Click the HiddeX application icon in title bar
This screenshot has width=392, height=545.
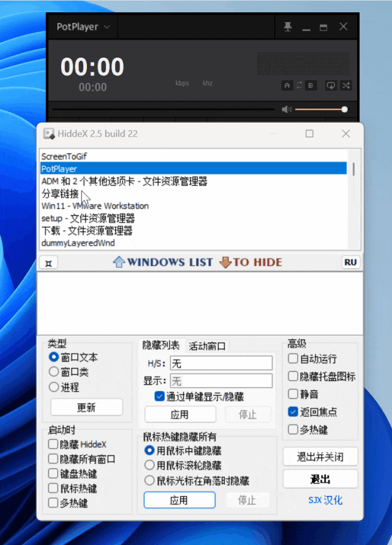point(49,134)
